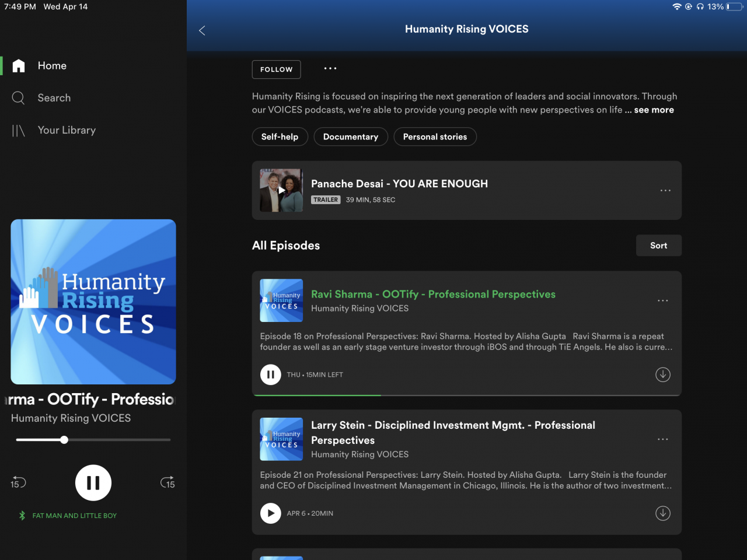The height and width of the screenshot is (560, 747).
Task: Pause the Ravi Sharma episode in list
Action: click(270, 374)
